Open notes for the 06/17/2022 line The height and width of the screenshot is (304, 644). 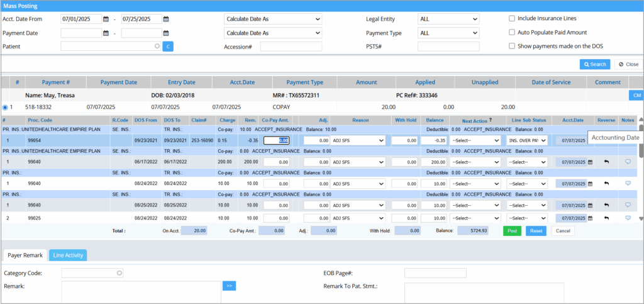point(628,162)
